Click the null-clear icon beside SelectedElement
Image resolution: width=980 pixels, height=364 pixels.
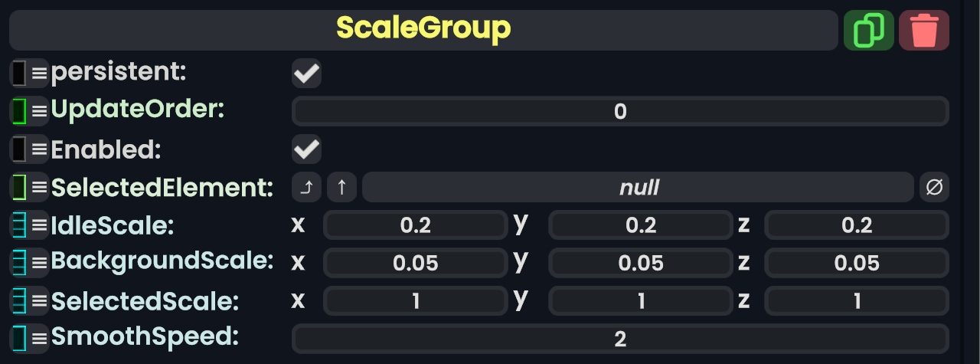click(x=934, y=188)
